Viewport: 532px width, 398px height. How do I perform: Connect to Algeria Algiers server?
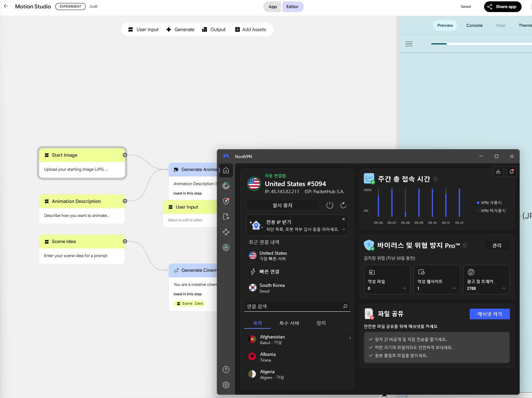(297, 374)
